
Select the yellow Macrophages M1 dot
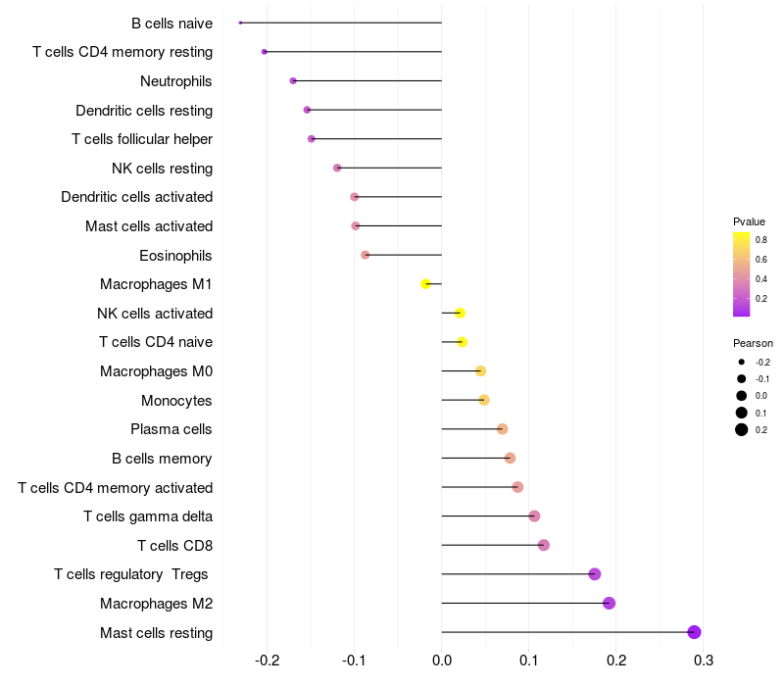(x=426, y=284)
